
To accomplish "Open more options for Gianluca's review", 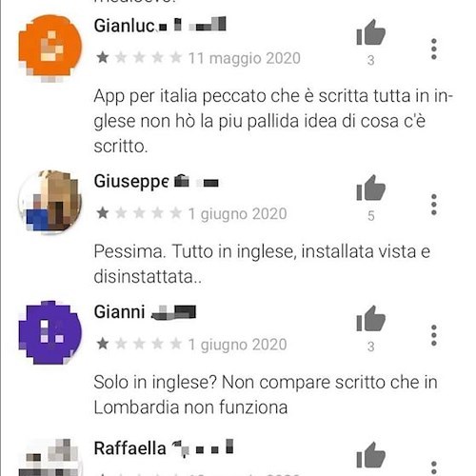I will 434,49.
